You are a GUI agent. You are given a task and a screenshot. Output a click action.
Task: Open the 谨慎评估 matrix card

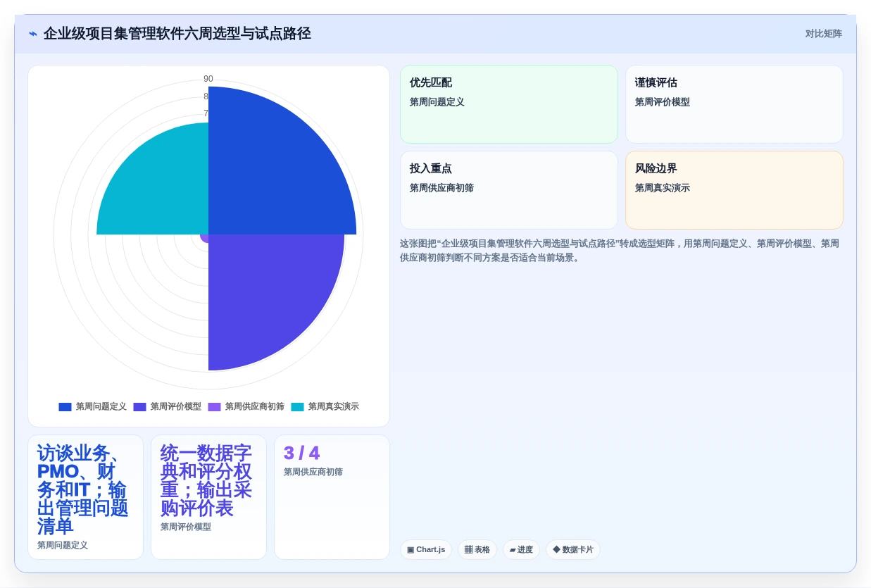coord(734,104)
